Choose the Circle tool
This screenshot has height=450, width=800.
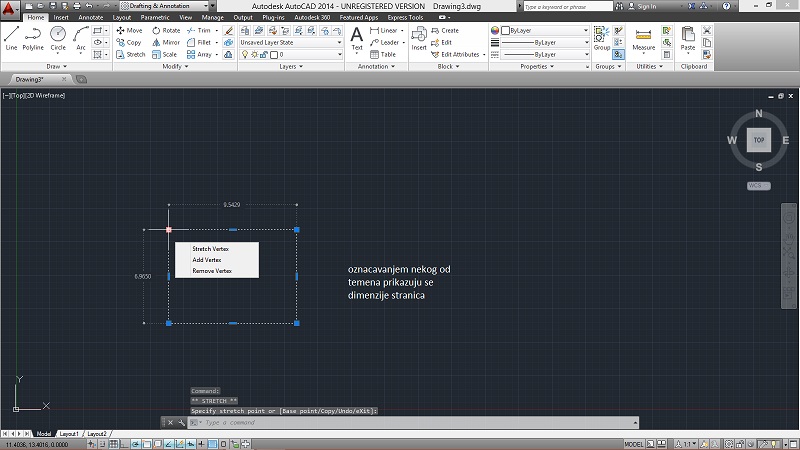pyautogui.click(x=58, y=36)
